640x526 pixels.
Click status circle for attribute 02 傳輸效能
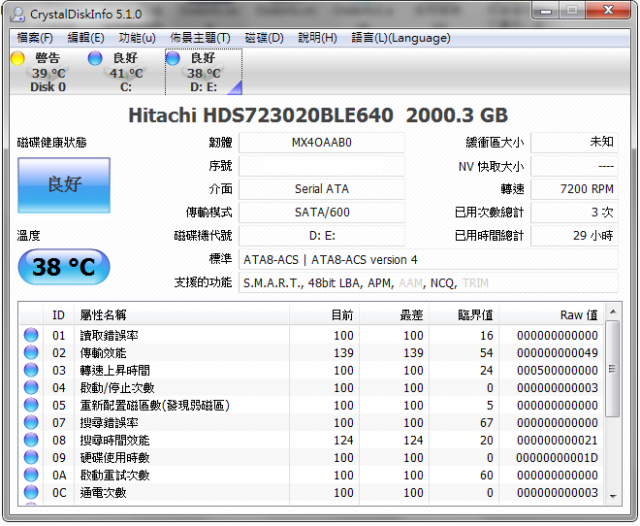tap(31, 352)
